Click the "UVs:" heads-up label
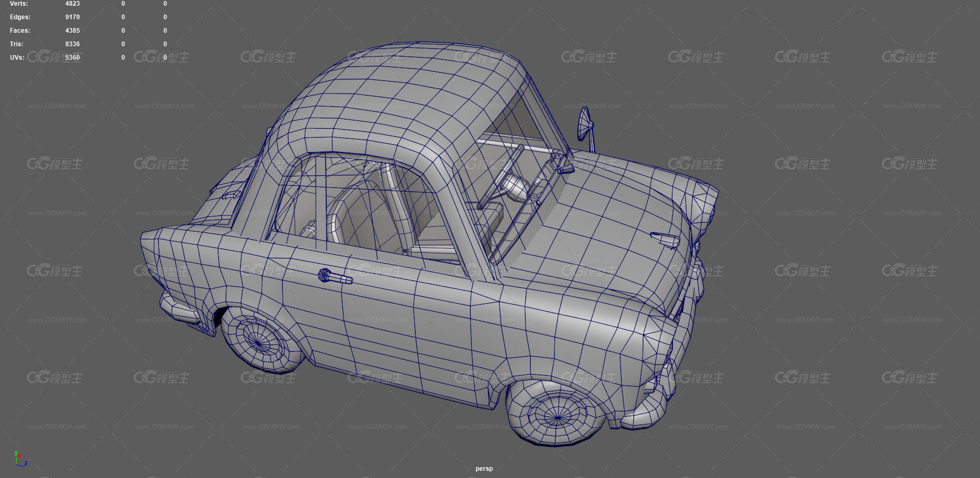Screen dimensions: 980x478 point(17,58)
